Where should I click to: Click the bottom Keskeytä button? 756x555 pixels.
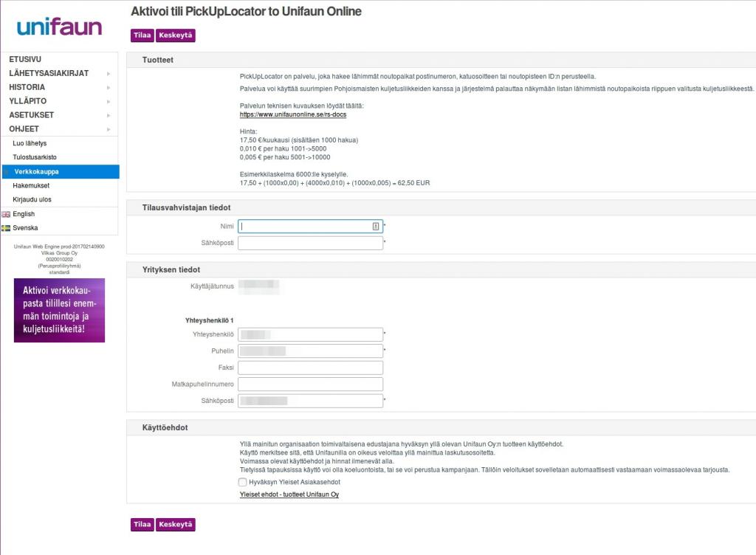[x=176, y=524]
